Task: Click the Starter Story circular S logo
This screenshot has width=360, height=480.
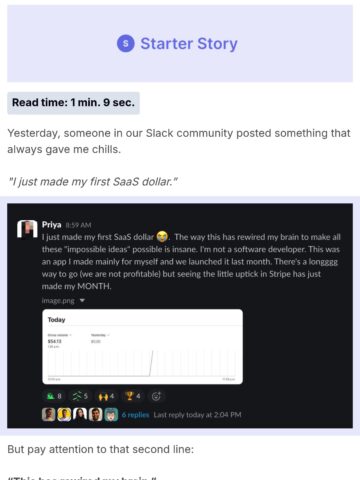Action: click(126, 43)
